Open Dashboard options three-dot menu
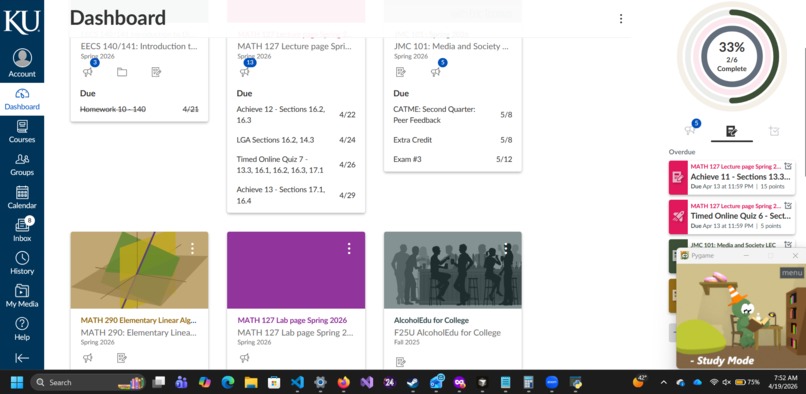This screenshot has width=806, height=394. (621, 19)
